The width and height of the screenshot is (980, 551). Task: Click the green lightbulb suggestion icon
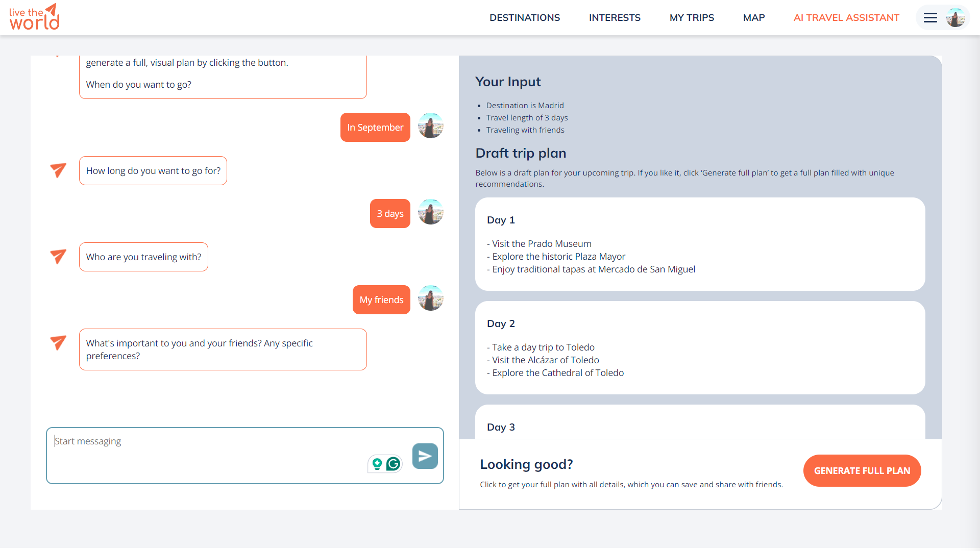click(377, 464)
